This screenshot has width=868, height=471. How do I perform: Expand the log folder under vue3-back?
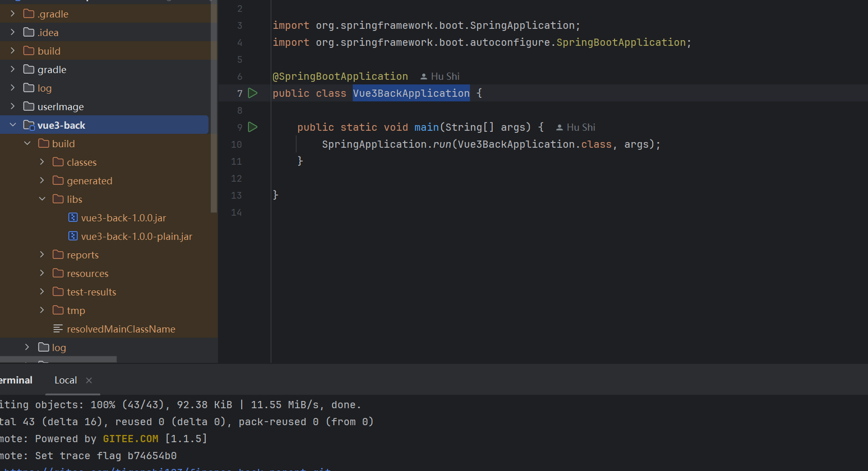[27, 347]
